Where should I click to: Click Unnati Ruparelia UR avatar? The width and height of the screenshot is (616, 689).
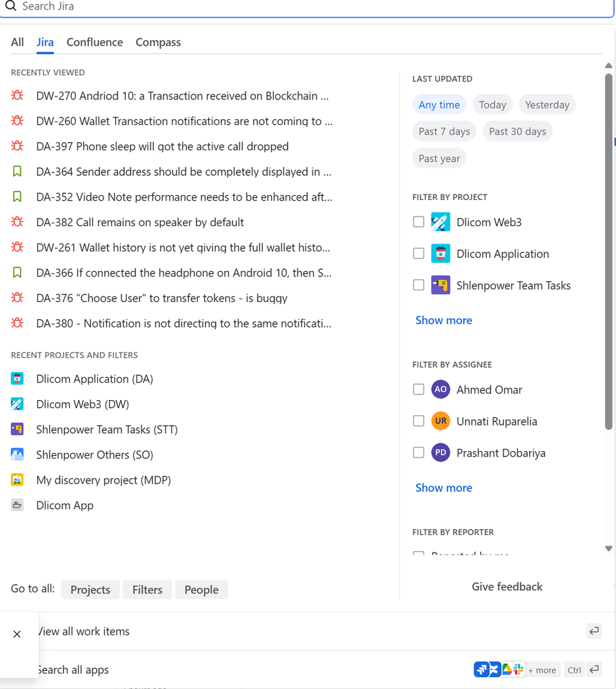[x=440, y=421]
